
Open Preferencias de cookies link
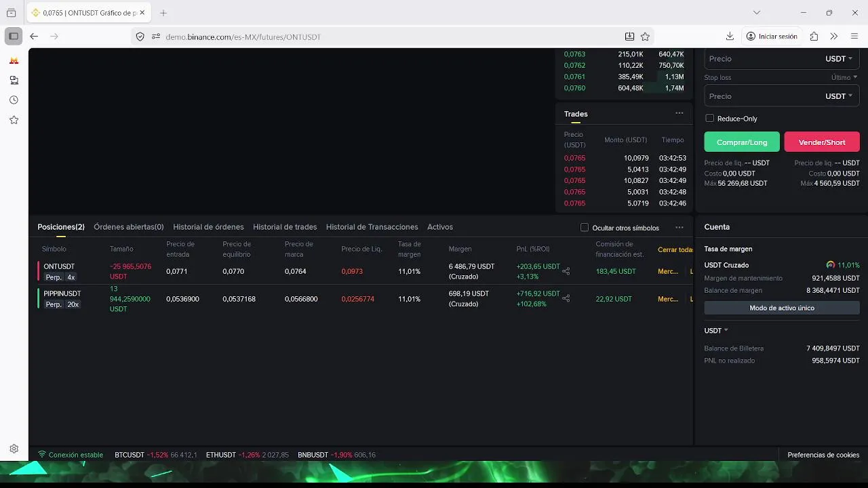pyautogui.click(x=823, y=455)
